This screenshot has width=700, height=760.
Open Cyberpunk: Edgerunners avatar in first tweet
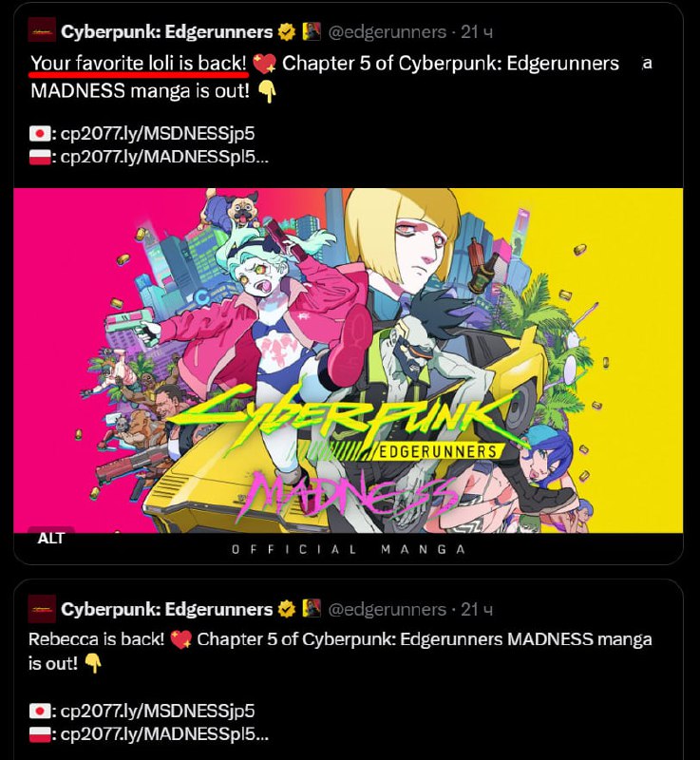click(x=42, y=31)
